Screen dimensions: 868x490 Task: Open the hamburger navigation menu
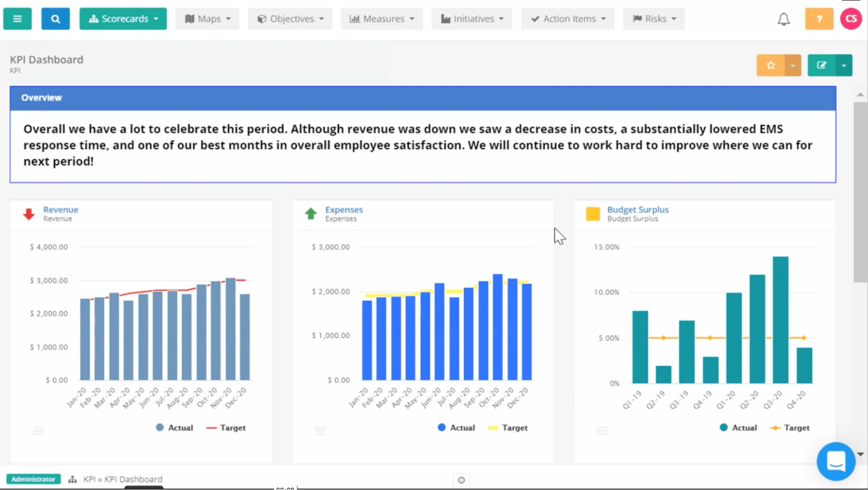tap(17, 19)
